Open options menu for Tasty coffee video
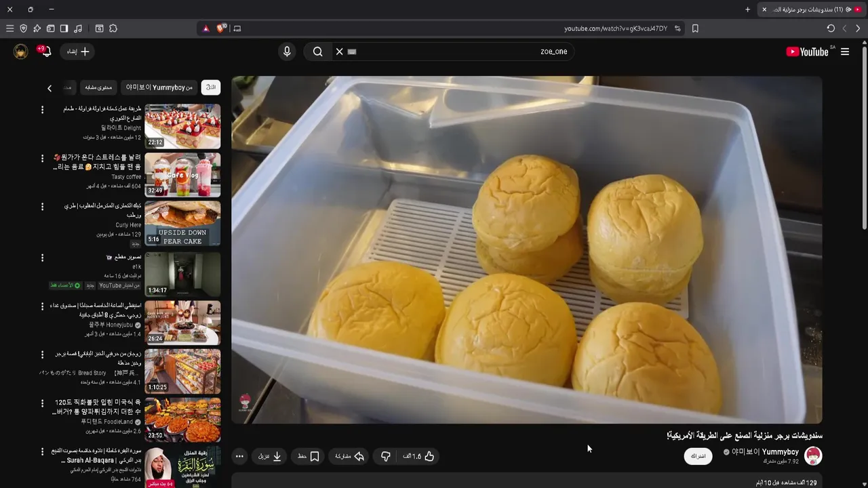 point(42,157)
